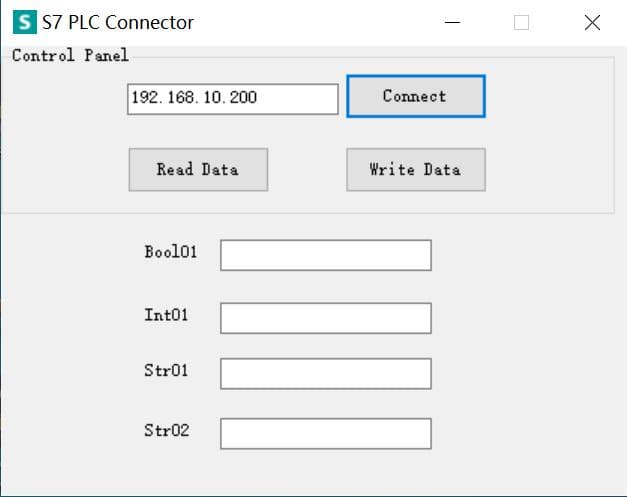This screenshot has height=497, width=627.
Task: Click the S7 PLC Connector app icon
Action: pyautogui.click(x=25, y=22)
